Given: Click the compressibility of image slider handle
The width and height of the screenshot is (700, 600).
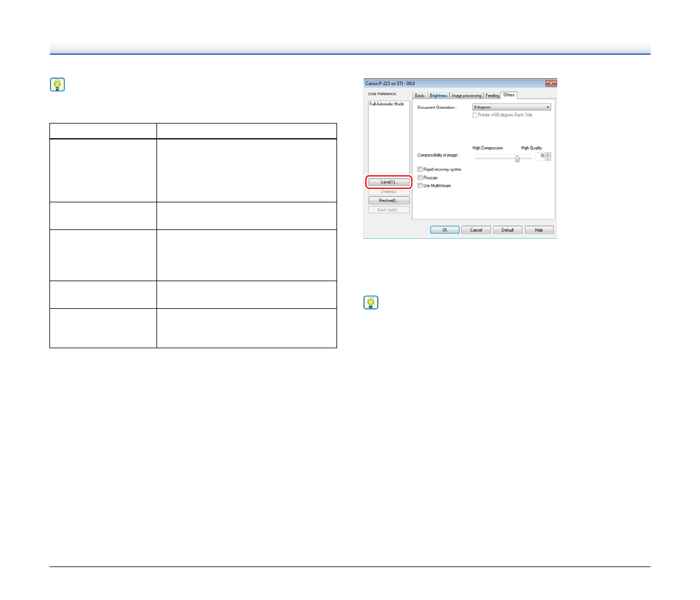Looking at the screenshot, I should point(517,158).
